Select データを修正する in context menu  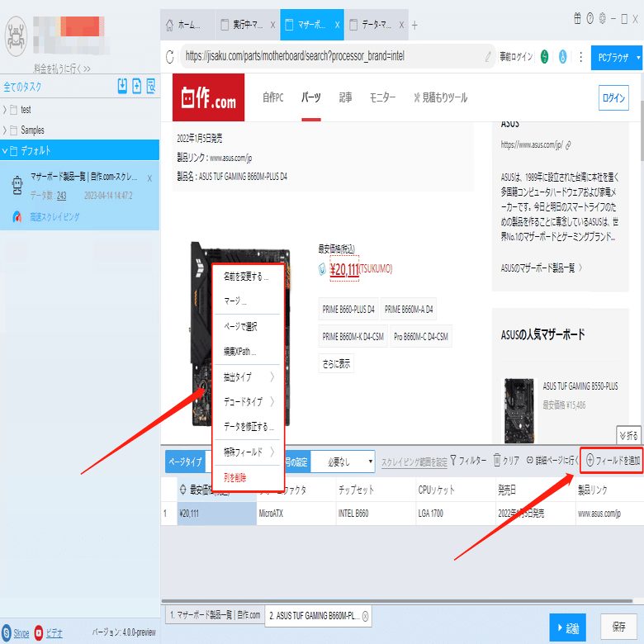[248, 426]
